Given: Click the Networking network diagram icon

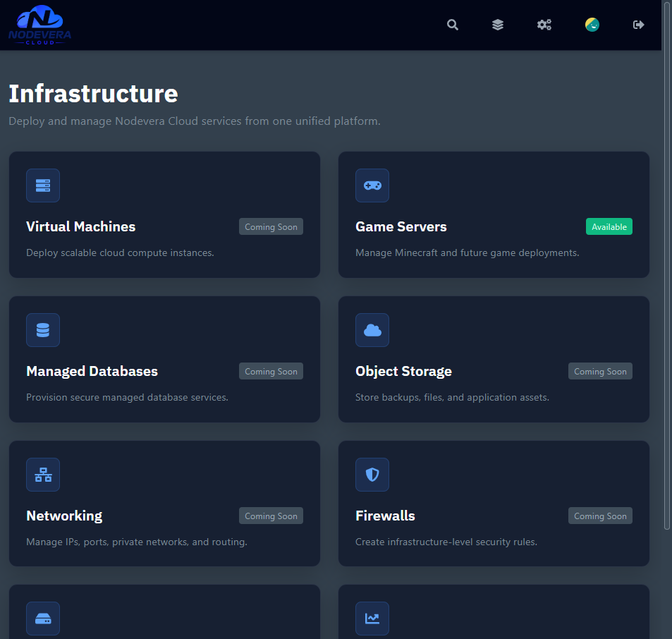Looking at the screenshot, I should pos(43,475).
